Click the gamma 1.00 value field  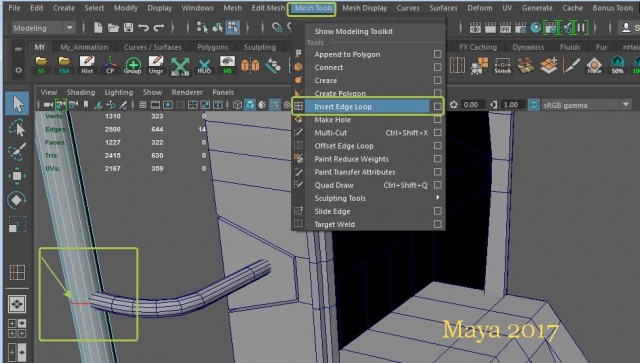(512, 105)
